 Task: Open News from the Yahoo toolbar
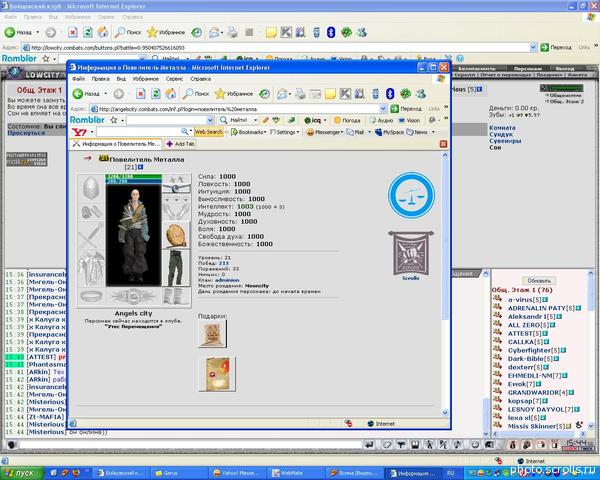(x=417, y=132)
